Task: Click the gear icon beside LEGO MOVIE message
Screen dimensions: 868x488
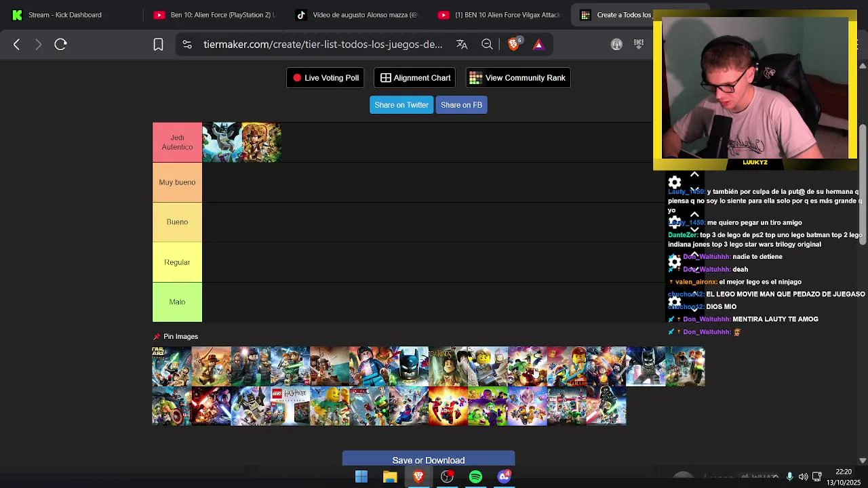Action: (x=674, y=302)
